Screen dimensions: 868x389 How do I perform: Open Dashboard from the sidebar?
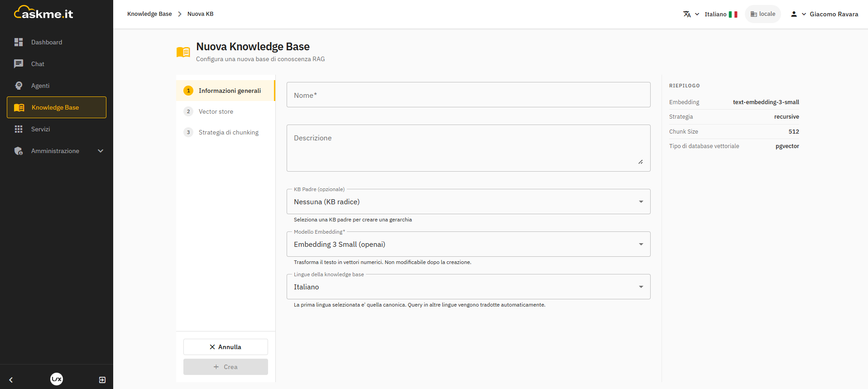pos(57,42)
